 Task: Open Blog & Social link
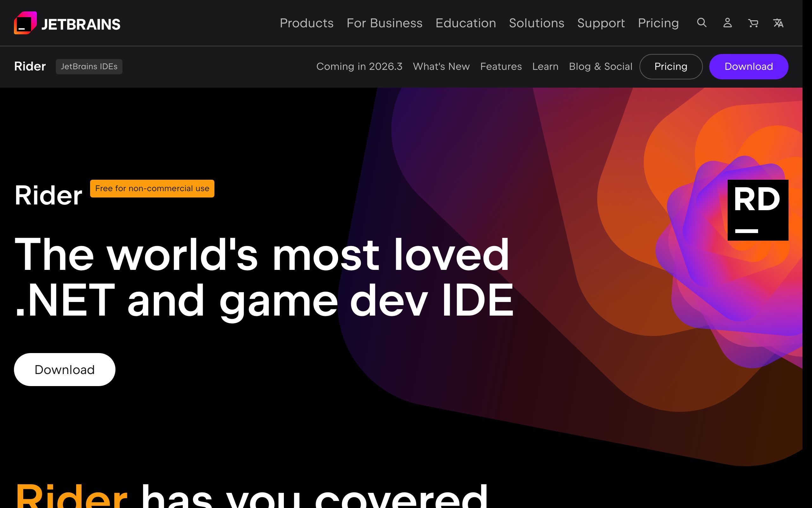coord(601,67)
